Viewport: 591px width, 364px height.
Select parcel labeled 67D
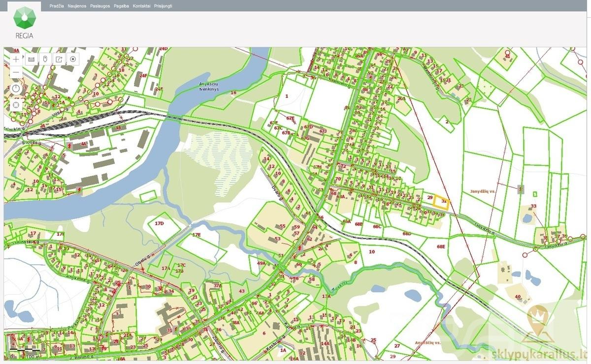pyautogui.click(x=308, y=127)
